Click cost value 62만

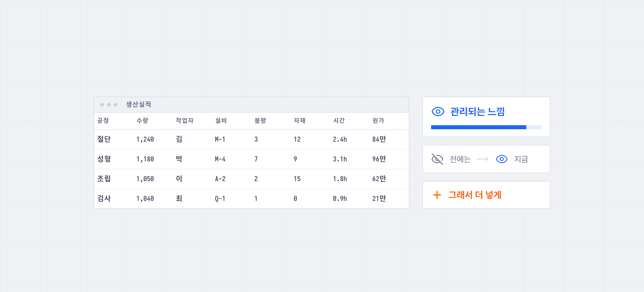379,179
